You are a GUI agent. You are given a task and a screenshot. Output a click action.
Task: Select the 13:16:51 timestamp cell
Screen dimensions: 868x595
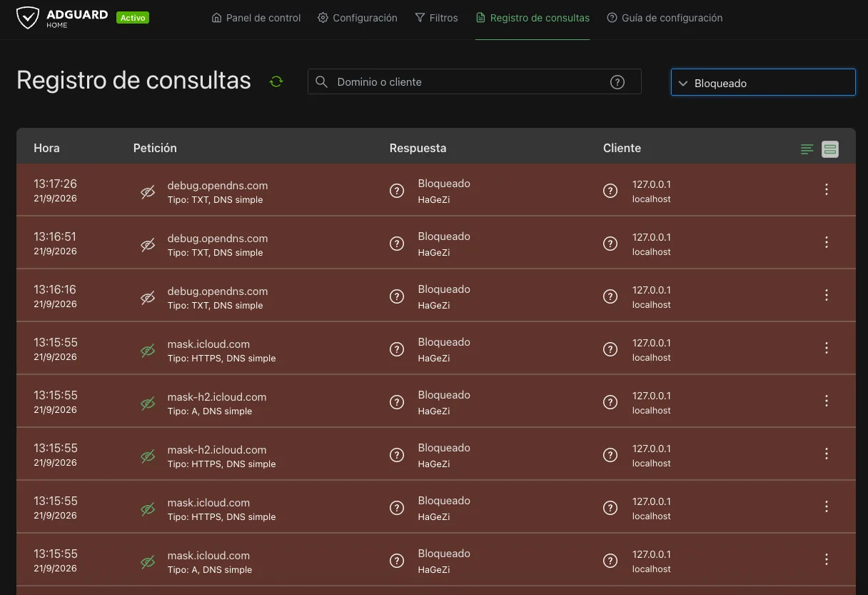[x=55, y=243]
